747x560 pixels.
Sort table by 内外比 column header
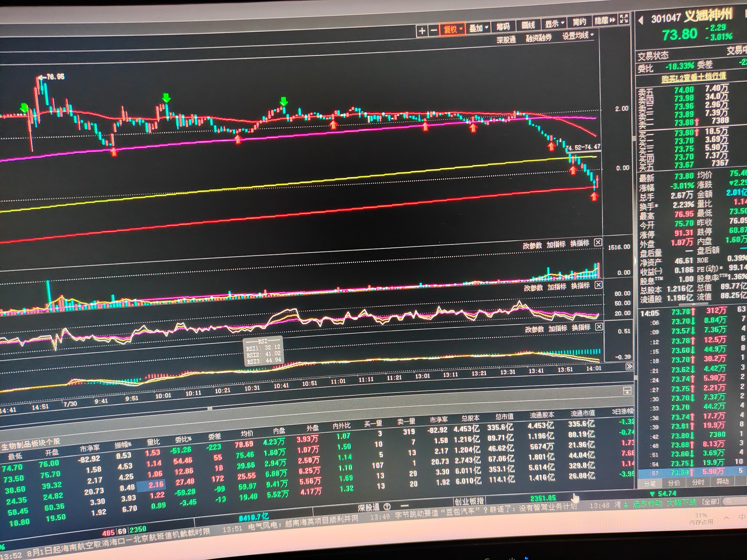point(342,426)
